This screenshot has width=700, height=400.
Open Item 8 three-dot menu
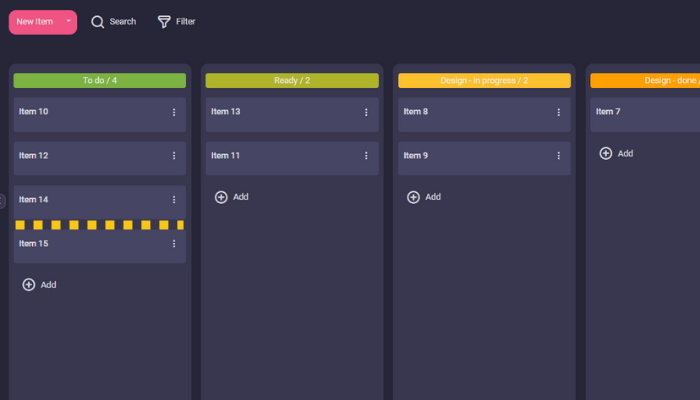point(559,112)
